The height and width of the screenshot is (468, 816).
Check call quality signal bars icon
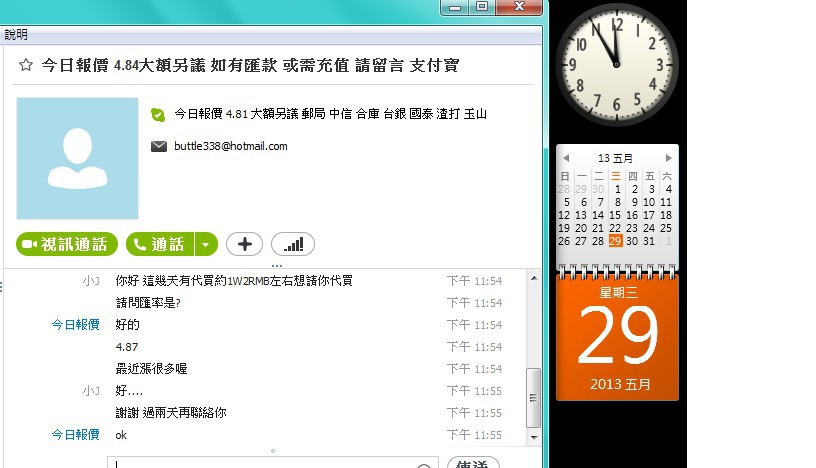(x=293, y=244)
